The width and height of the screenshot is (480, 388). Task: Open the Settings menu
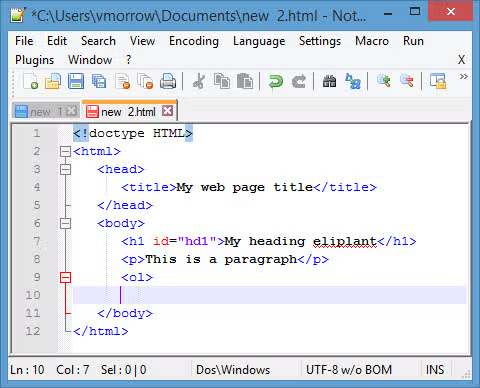320,41
